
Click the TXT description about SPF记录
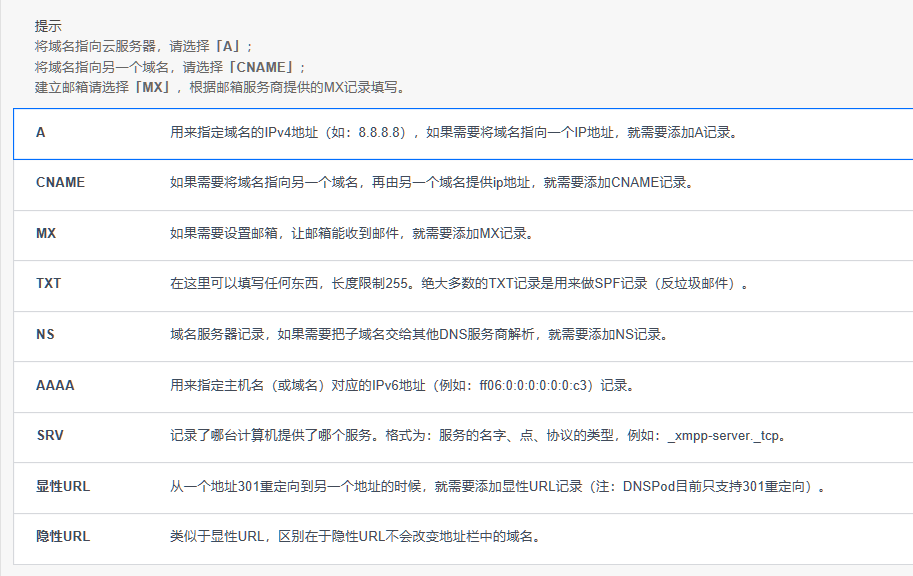[459, 284]
